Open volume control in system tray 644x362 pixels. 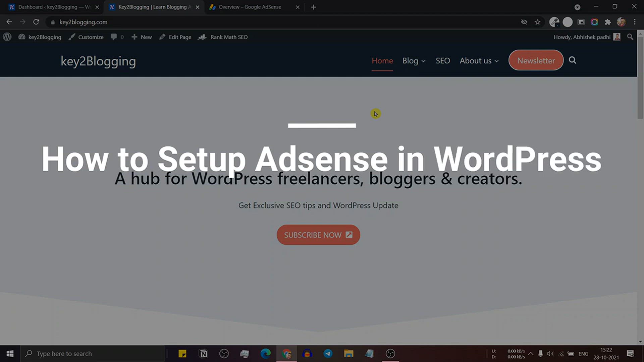click(x=550, y=354)
